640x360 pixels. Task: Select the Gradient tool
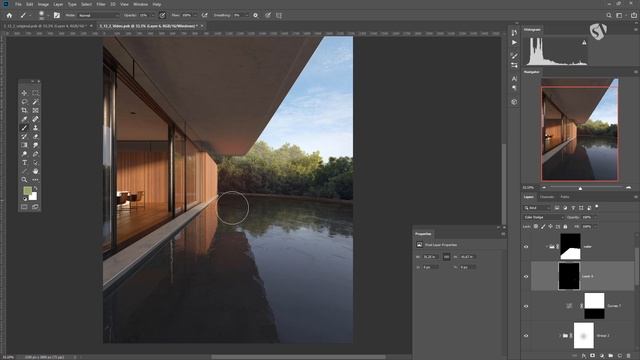pos(24,145)
